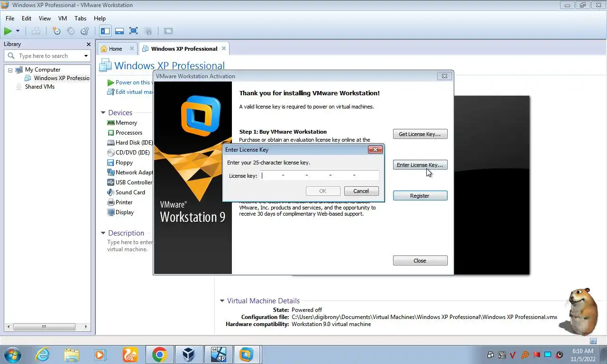Click the Printer device icon
This screenshot has width=607, height=364.
click(x=111, y=202)
